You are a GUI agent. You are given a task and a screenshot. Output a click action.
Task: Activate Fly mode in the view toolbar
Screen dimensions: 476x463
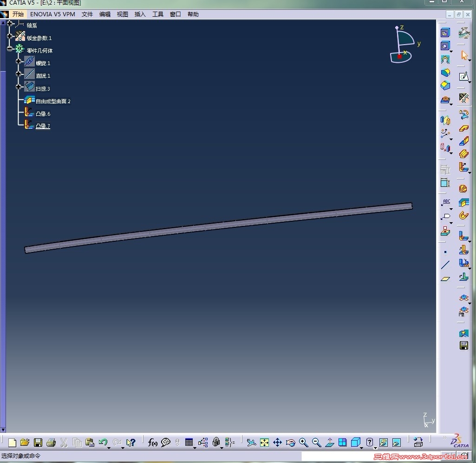(251, 443)
